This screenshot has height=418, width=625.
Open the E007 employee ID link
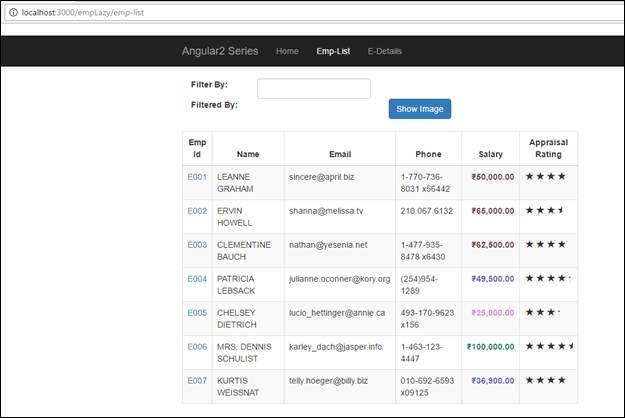tap(197, 381)
